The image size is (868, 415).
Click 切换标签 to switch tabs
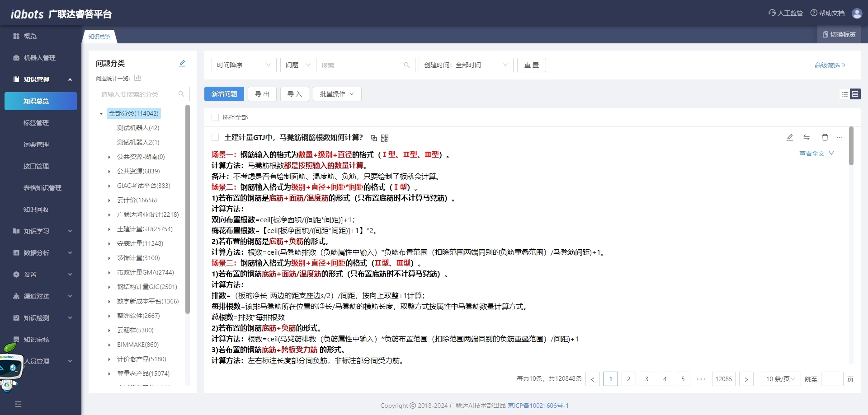[x=839, y=34]
